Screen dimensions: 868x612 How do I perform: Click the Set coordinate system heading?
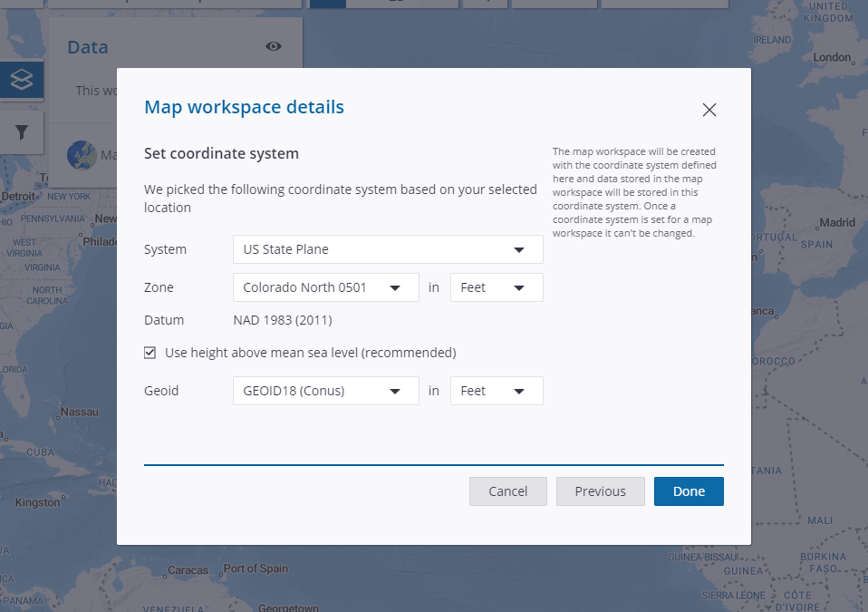(221, 153)
